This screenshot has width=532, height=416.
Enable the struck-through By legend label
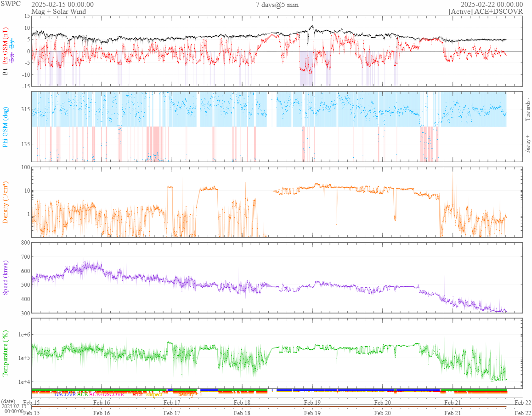pyautogui.click(x=12, y=44)
